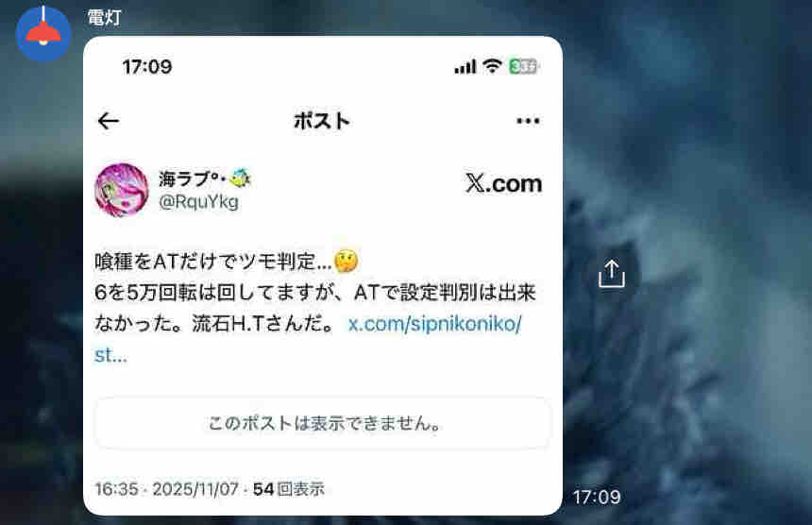Open the red lamp sender avatar
The image size is (812, 525).
tap(43, 34)
